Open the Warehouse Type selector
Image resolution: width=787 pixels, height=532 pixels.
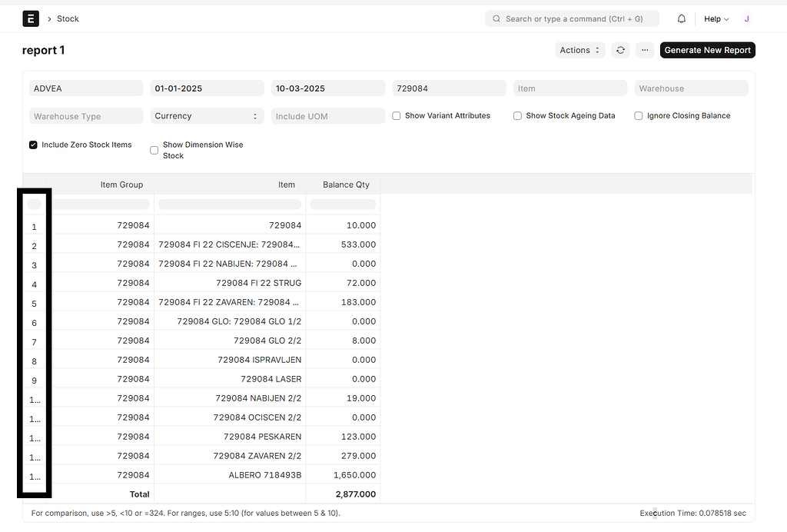click(x=85, y=115)
